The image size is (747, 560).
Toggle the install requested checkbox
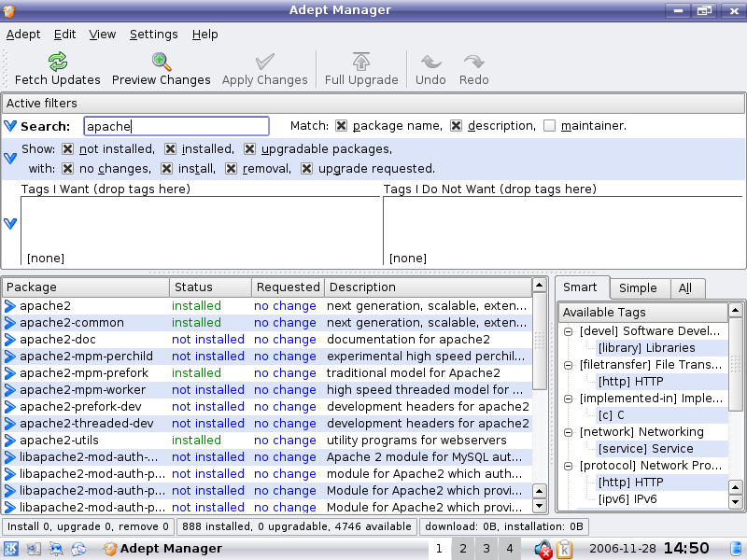[x=166, y=169]
